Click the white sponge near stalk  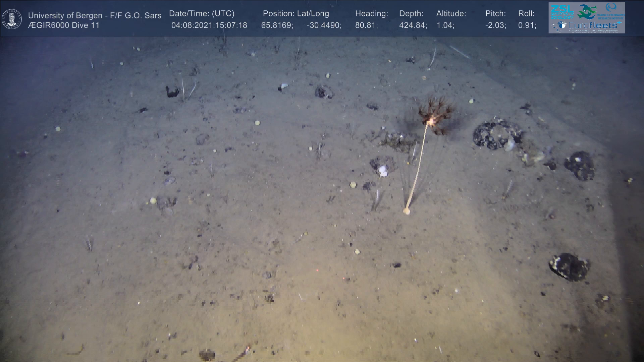click(x=383, y=171)
